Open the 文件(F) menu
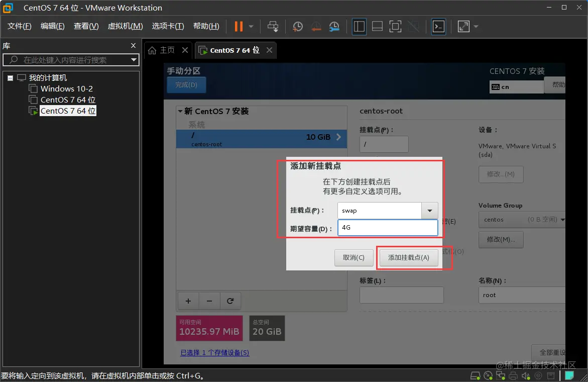This screenshot has height=382, width=588. (x=20, y=26)
